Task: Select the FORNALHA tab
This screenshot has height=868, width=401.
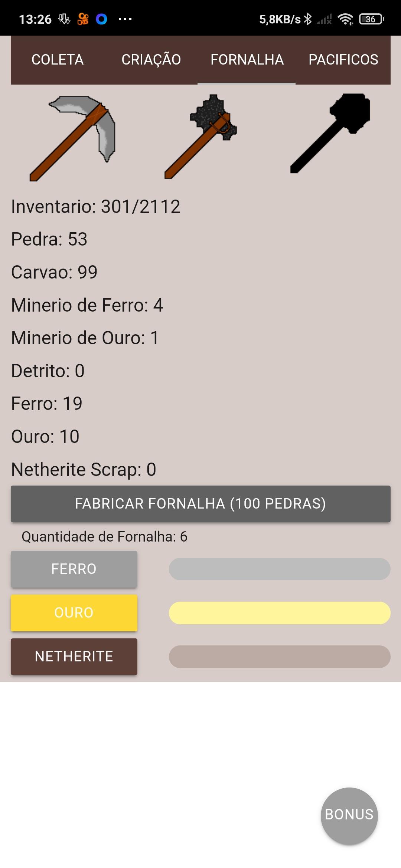Action: [247, 60]
